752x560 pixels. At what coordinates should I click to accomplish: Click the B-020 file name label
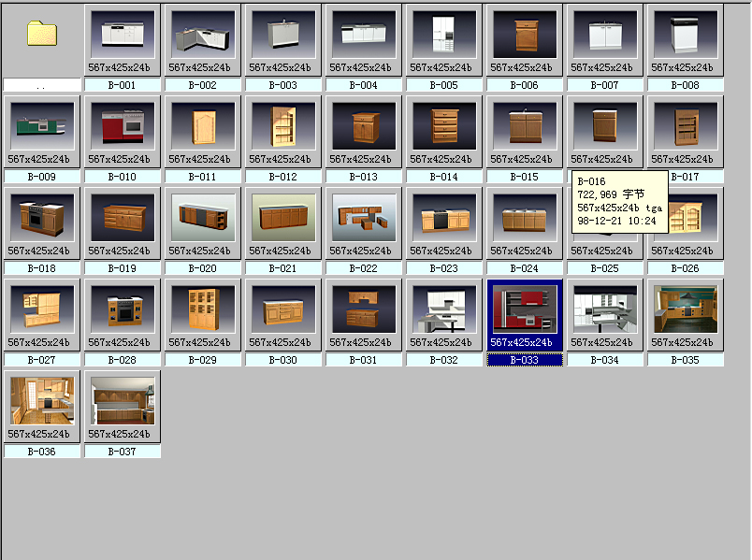point(203,268)
